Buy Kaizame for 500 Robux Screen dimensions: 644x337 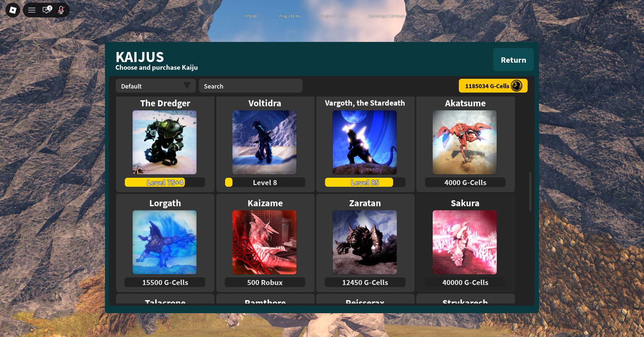[265, 282]
